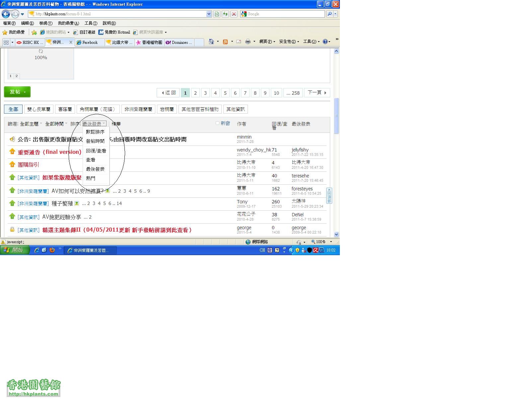Screen dimensions: 532x400
Task: Open the 重要通告 (final version) thread
Action: pyautogui.click(x=49, y=152)
